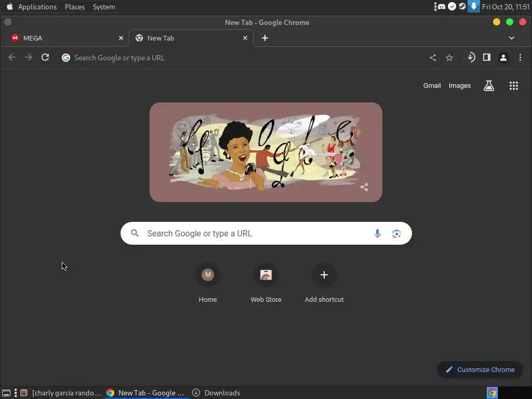Expand the tab search dropdown chevron
The image size is (532, 399).
coord(512,38)
